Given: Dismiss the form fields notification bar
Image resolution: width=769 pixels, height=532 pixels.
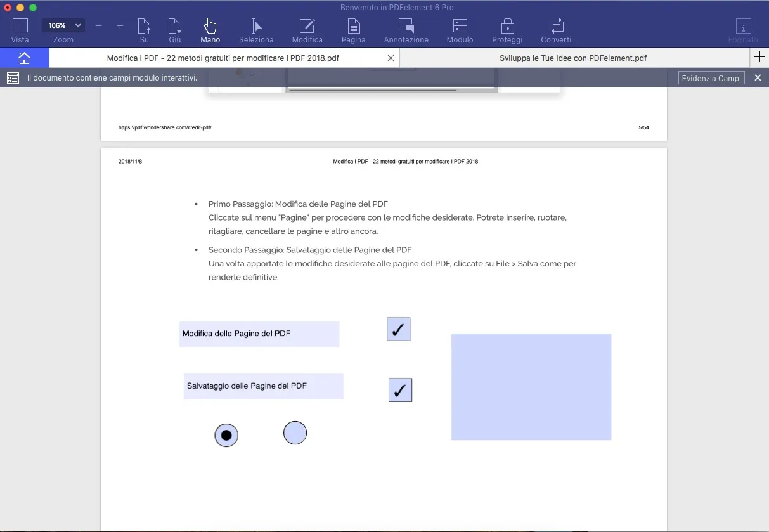Looking at the screenshot, I should [x=758, y=78].
